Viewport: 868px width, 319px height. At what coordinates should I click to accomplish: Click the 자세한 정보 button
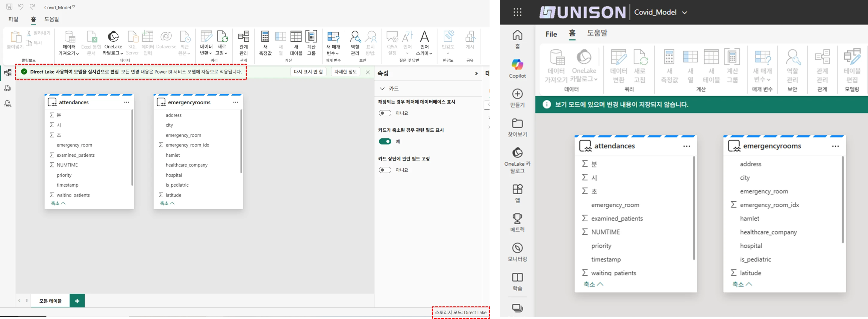pyautogui.click(x=346, y=72)
